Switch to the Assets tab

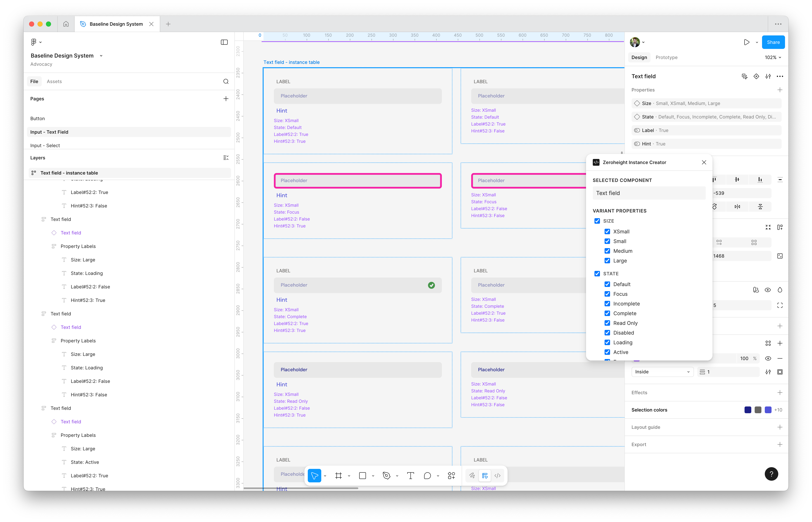pos(54,81)
